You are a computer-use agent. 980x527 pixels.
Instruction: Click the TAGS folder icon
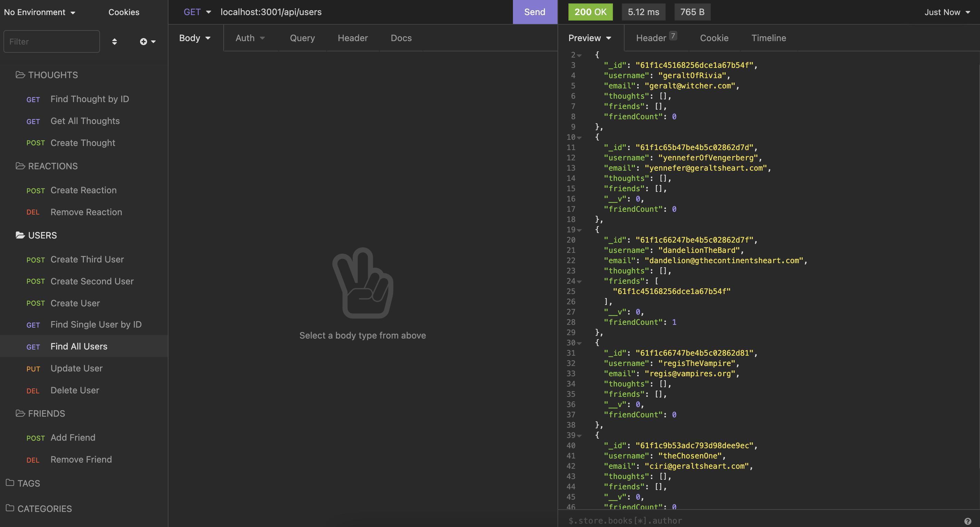click(10, 483)
